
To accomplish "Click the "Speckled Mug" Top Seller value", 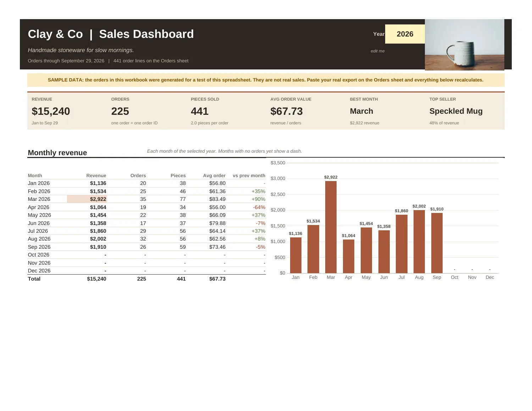I will click(x=456, y=111).
